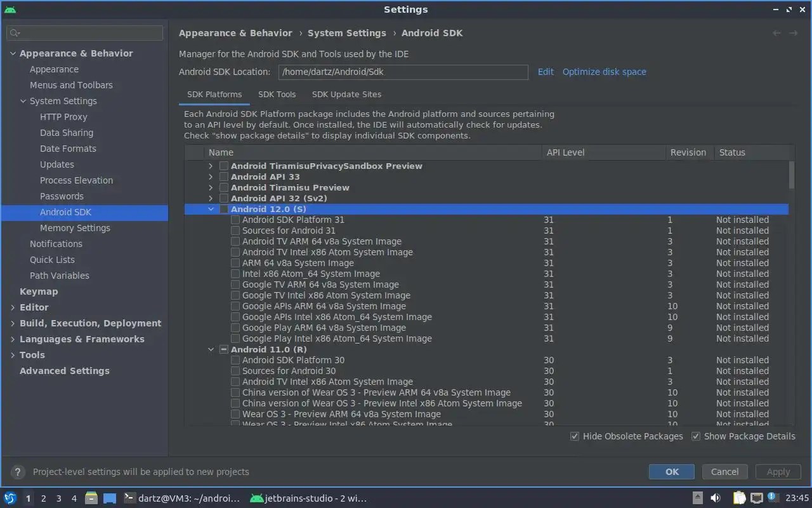
Task: Click the Android Studio title bar icon
Action: 10,9
